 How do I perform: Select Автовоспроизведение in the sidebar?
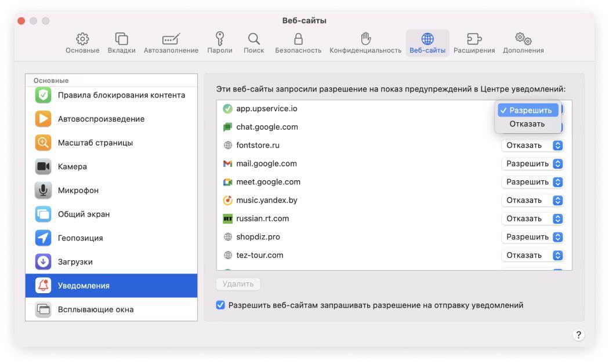coord(111,119)
